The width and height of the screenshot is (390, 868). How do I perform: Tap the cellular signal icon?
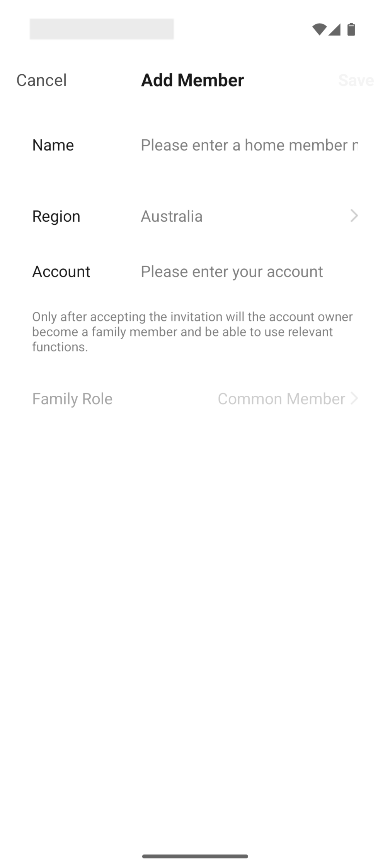pyautogui.click(x=334, y=29)
